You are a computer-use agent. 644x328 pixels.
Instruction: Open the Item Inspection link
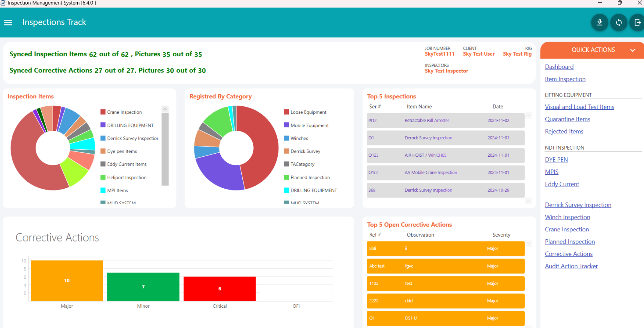[565, 79]
